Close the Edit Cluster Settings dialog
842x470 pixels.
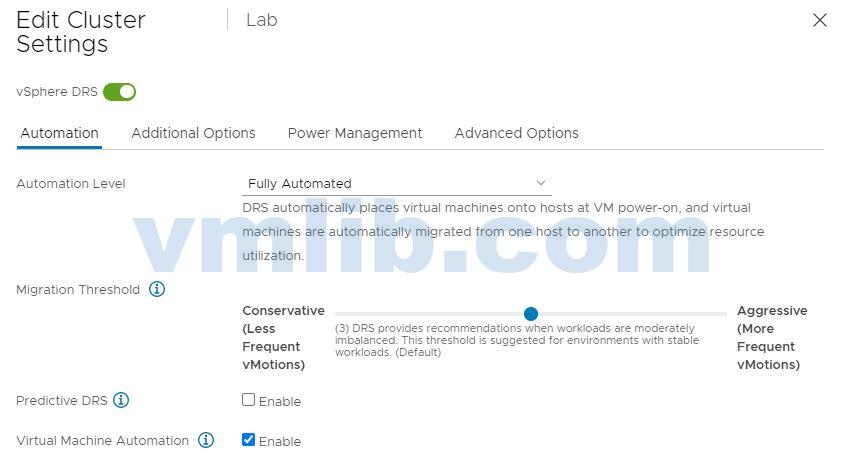point(820,20)
